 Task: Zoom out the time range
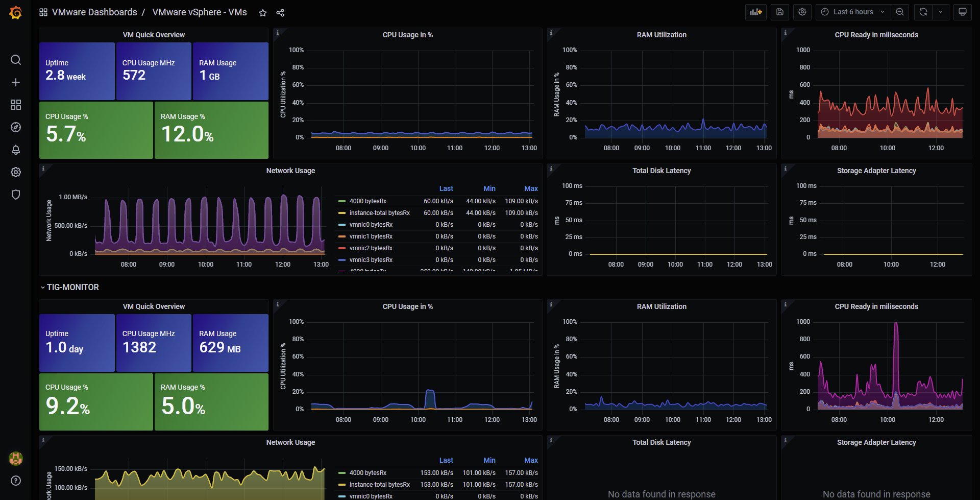tap(900, 12)
